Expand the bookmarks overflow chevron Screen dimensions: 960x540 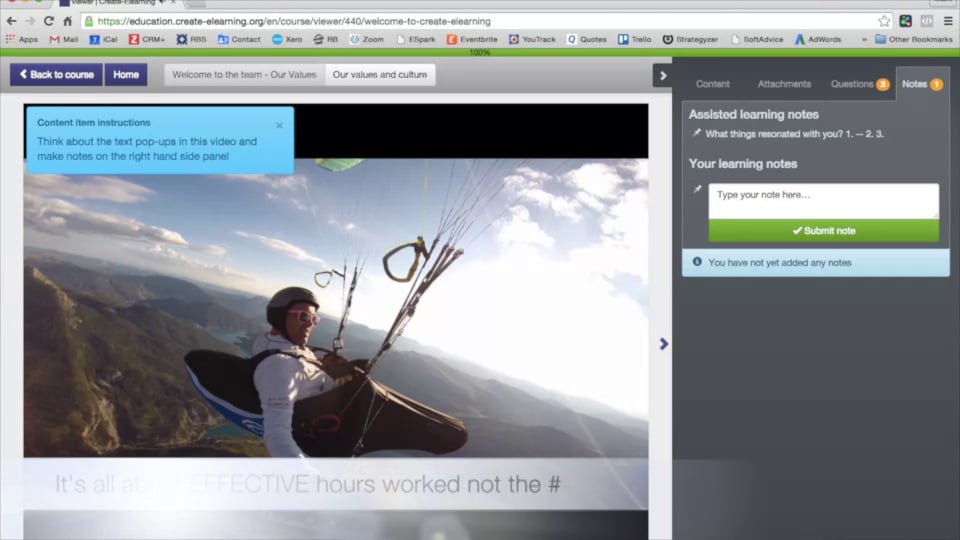864,39
